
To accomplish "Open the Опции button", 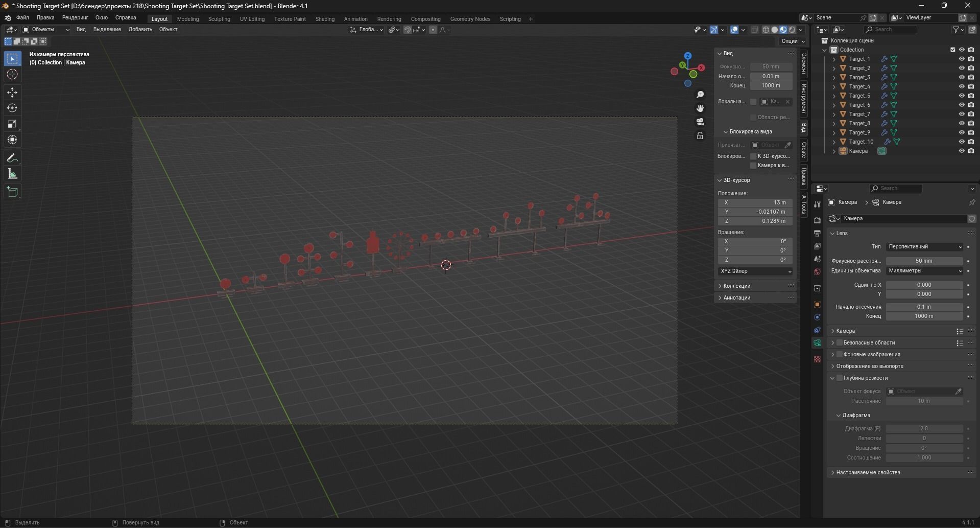I will [793, 41].
